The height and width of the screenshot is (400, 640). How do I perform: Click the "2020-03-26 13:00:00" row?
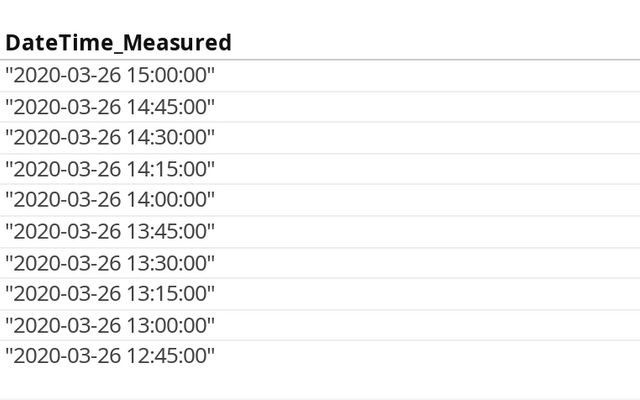tap(110, 325)
